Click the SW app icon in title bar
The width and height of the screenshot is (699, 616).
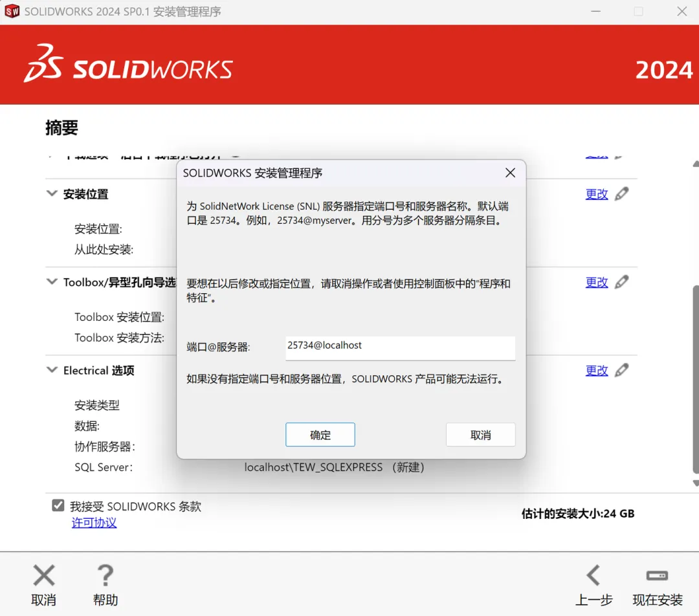point(12,11)
